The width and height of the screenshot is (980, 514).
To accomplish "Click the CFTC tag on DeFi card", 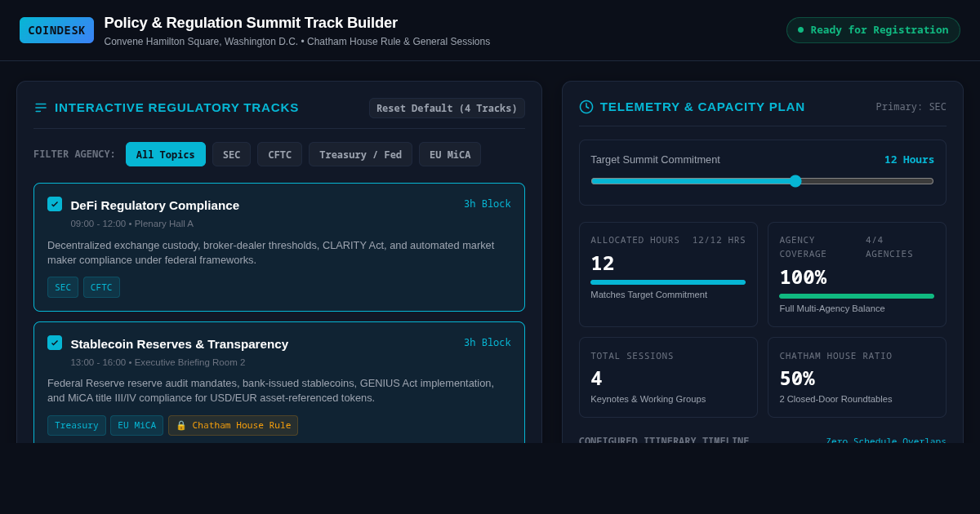I will click(x=101, y=287).
